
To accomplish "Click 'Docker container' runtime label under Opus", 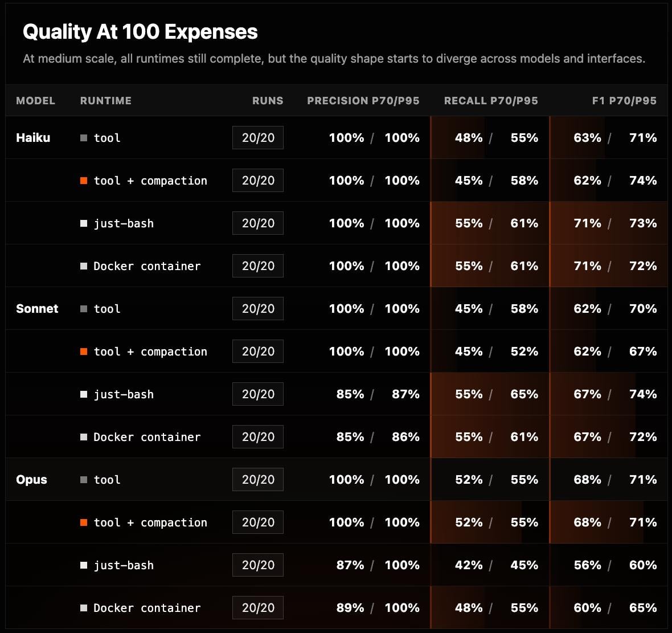I will tap(147, 608).
